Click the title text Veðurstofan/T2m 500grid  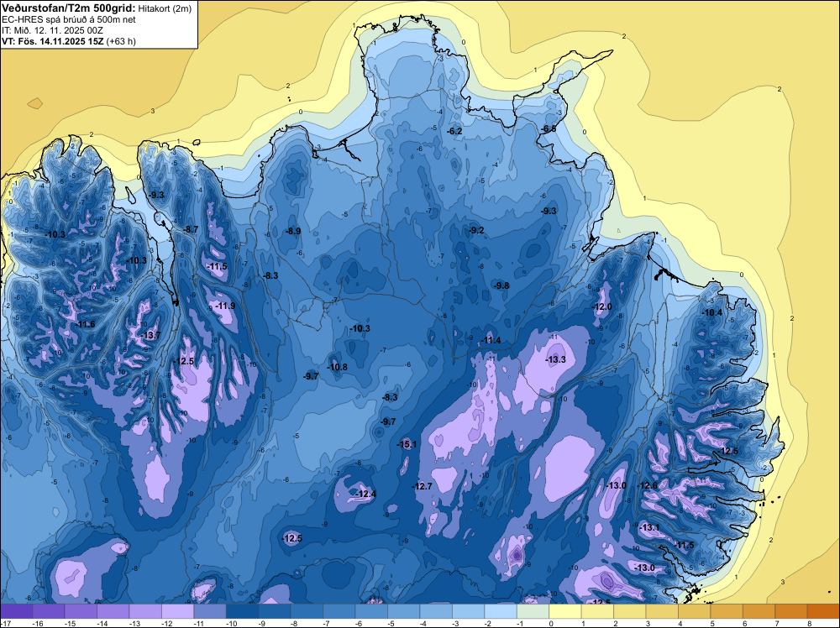(x=69, y=8)
